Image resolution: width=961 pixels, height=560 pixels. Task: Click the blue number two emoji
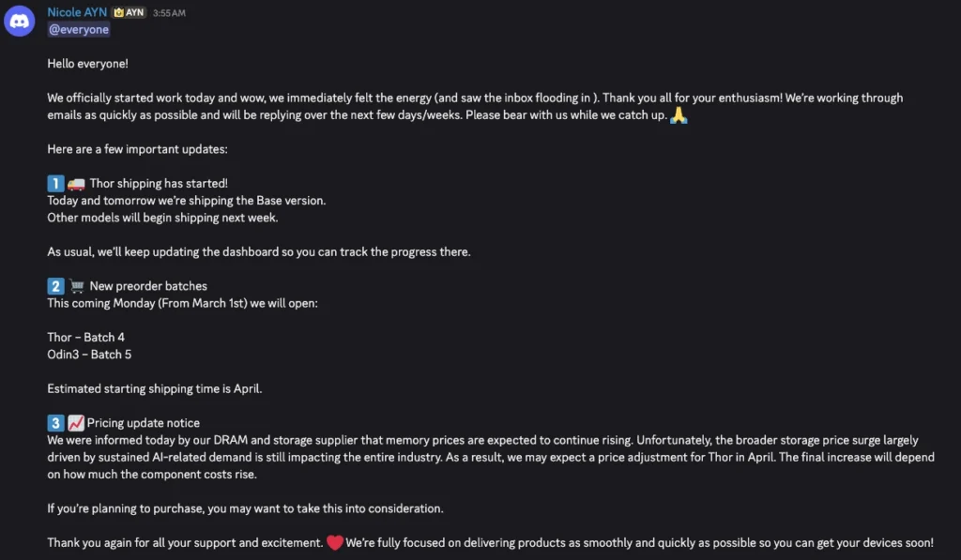coord(55,285)
